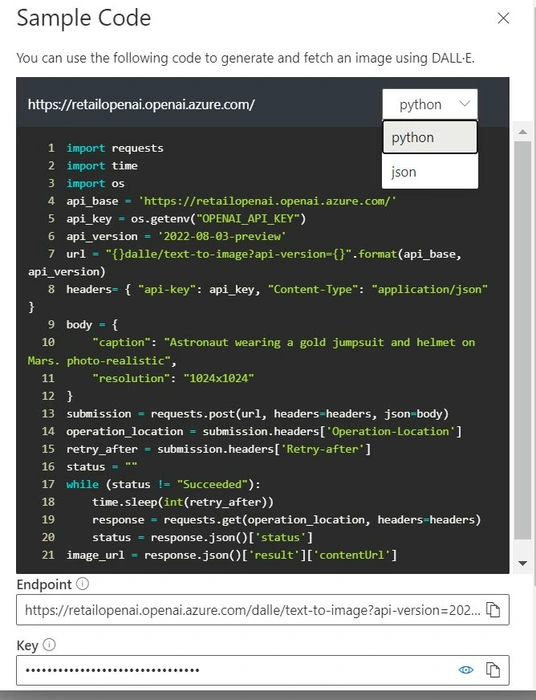The width and height of the screenshot is (536, 700).
Task: Click the 'Operation-Location' header string
Action: click(x=391, y=431)
